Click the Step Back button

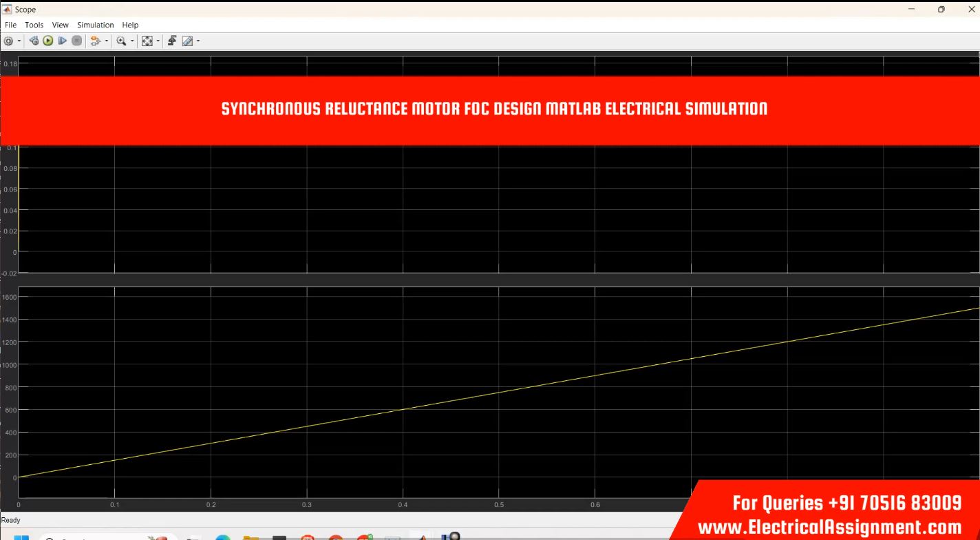34,41
